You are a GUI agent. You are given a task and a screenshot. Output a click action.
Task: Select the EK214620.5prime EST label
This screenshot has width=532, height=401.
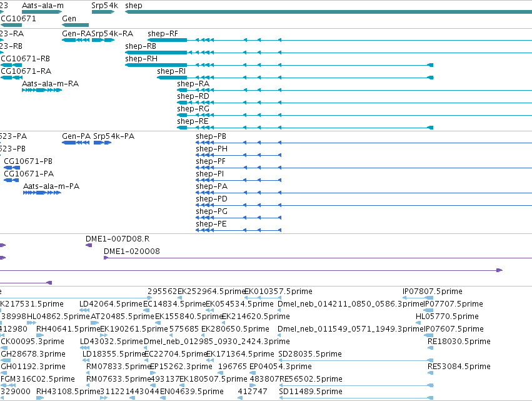[256, 317]
